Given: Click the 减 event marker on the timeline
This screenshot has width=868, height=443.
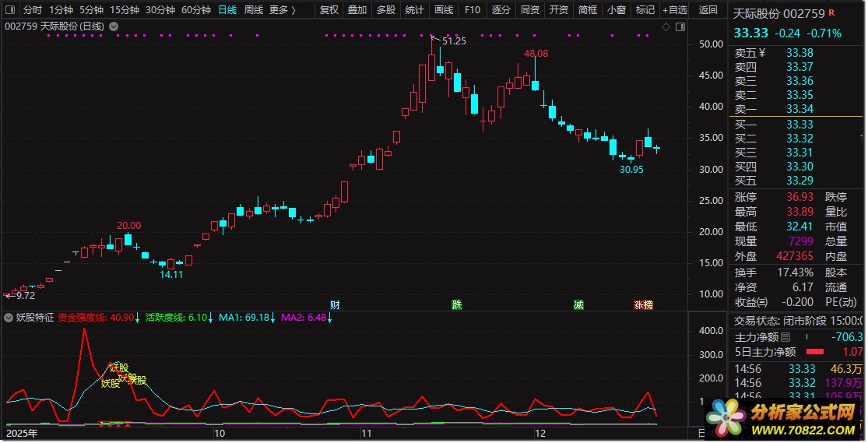Looking at the screenshot, I should [x=578, y=304].
